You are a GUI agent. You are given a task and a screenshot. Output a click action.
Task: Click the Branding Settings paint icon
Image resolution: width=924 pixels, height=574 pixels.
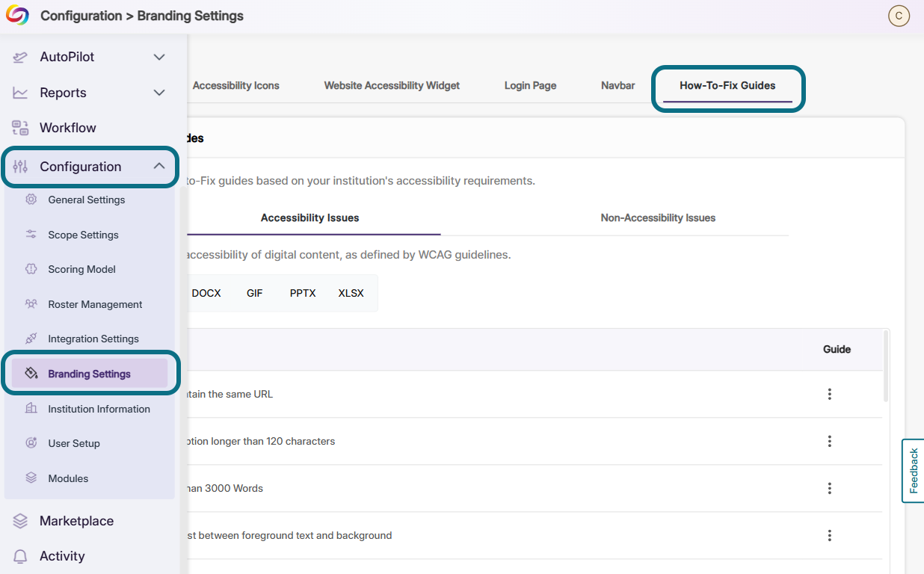(30, 373)
